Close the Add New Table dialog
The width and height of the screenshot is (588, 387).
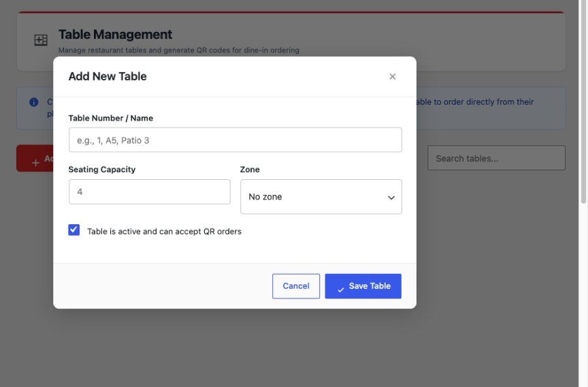click(392, 76)
